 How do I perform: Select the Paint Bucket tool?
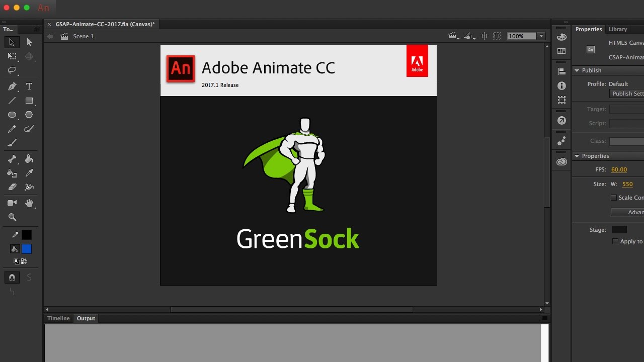click(x=29, y=159)
